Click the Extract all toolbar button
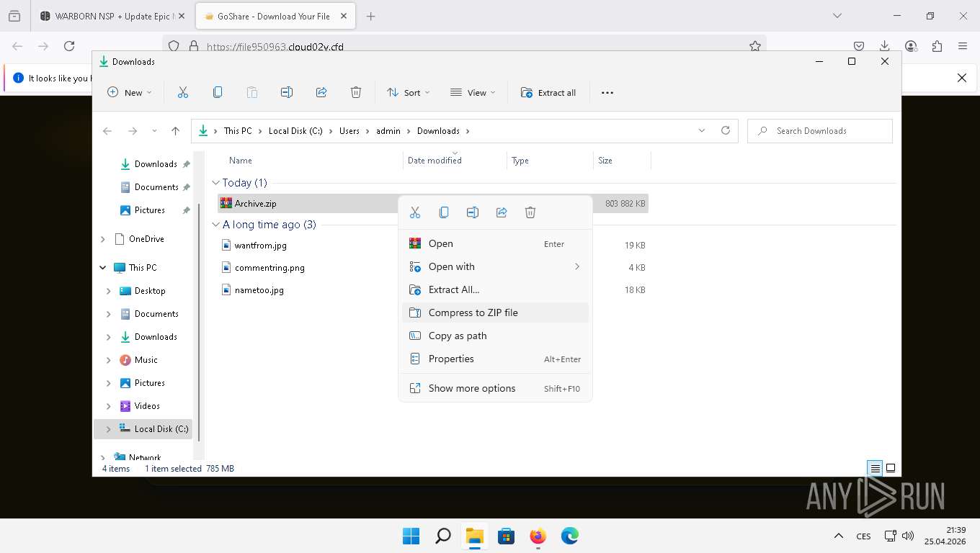Viewport: 980px width, 553px height. pos(548,92)
